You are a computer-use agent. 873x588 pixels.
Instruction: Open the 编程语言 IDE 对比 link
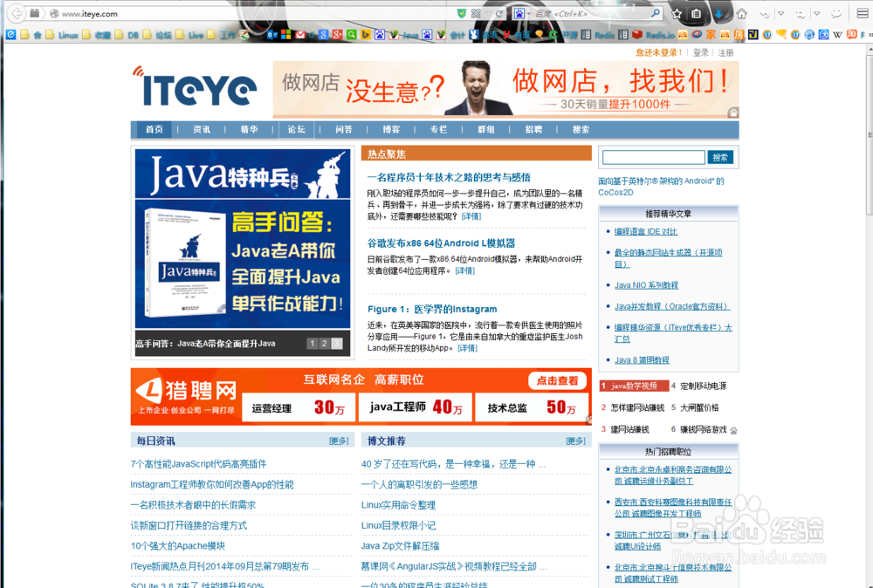coord(645,231)
